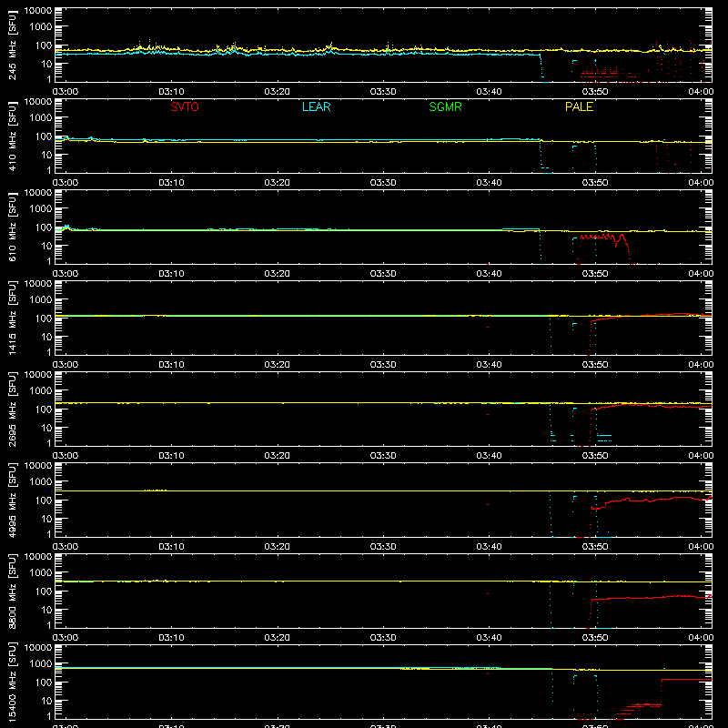Select the 410 MHz [SFU] axis title
The height and width of the screenshot is (728, 728).
click(12, 136)
